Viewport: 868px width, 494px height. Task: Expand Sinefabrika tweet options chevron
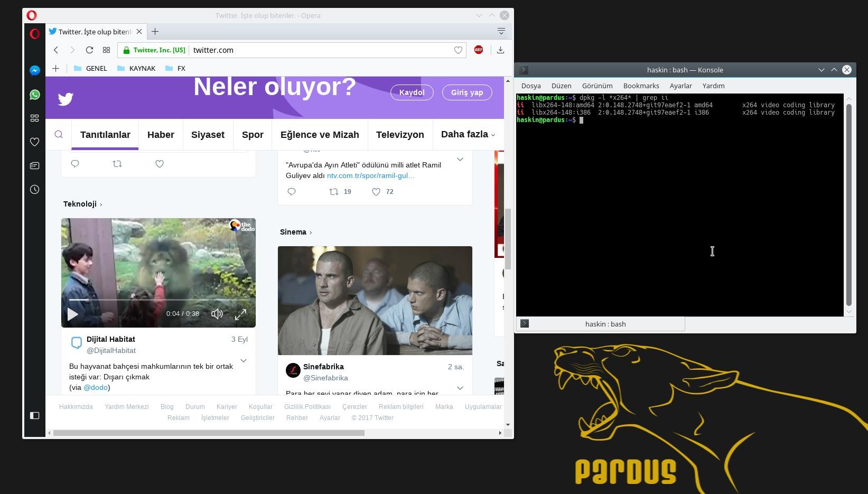click(460, 388)
